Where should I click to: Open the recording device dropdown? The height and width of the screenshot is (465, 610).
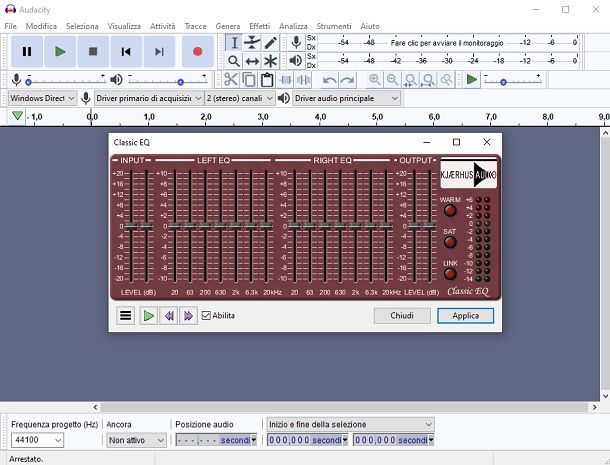click(x=149, y=98)
